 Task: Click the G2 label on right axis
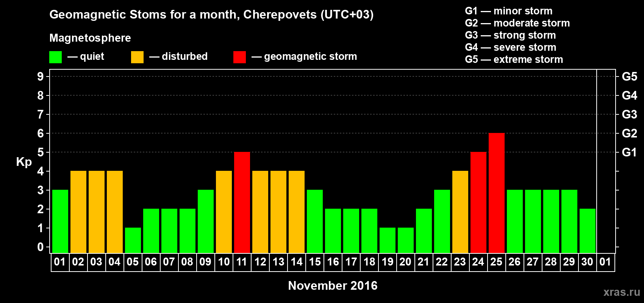click(630, 133)
